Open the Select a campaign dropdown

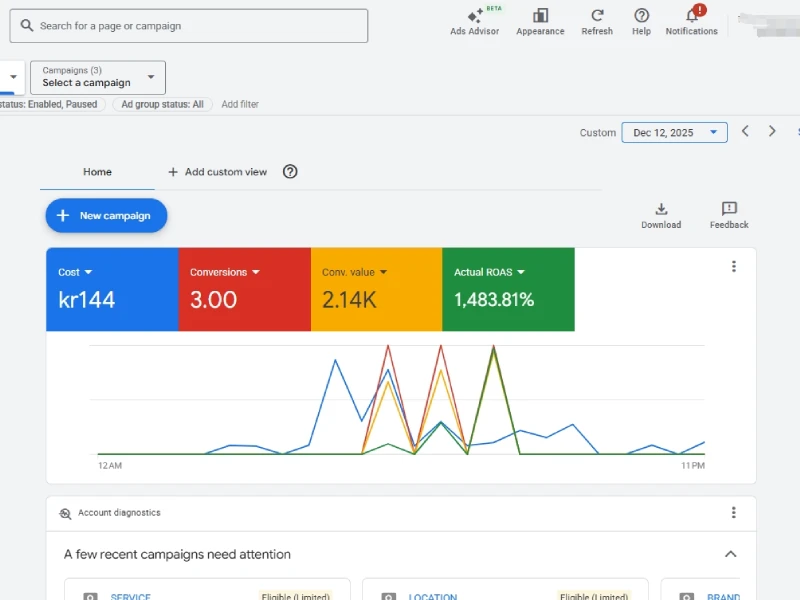pos(98,77)
